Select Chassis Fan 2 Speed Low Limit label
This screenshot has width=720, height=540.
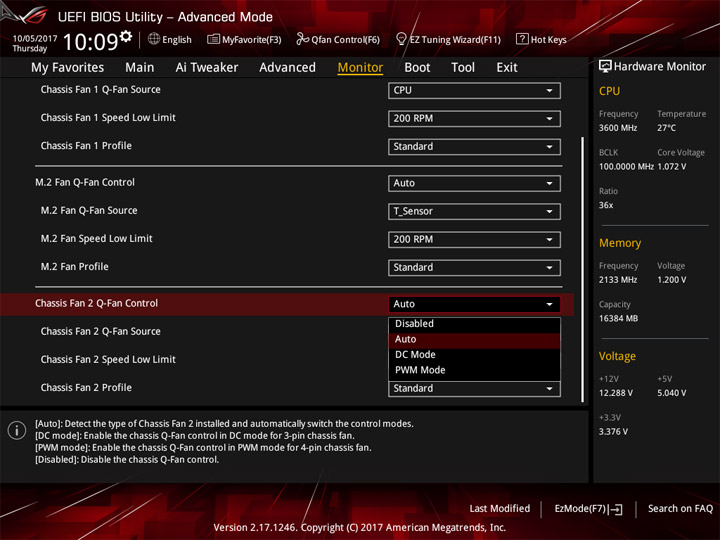click(108, 359)
